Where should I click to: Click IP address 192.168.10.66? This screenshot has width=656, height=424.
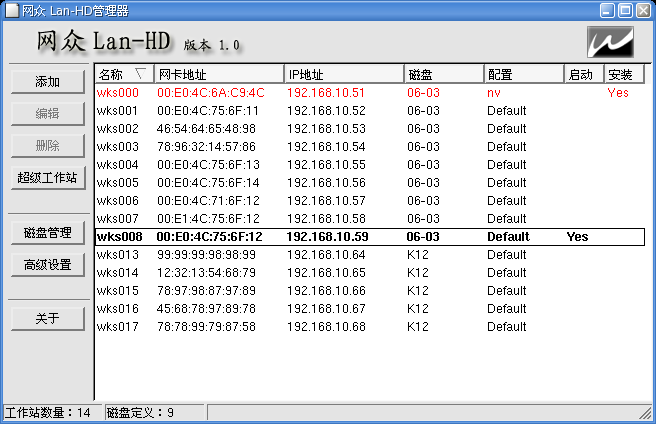click(x=326, y=291)
